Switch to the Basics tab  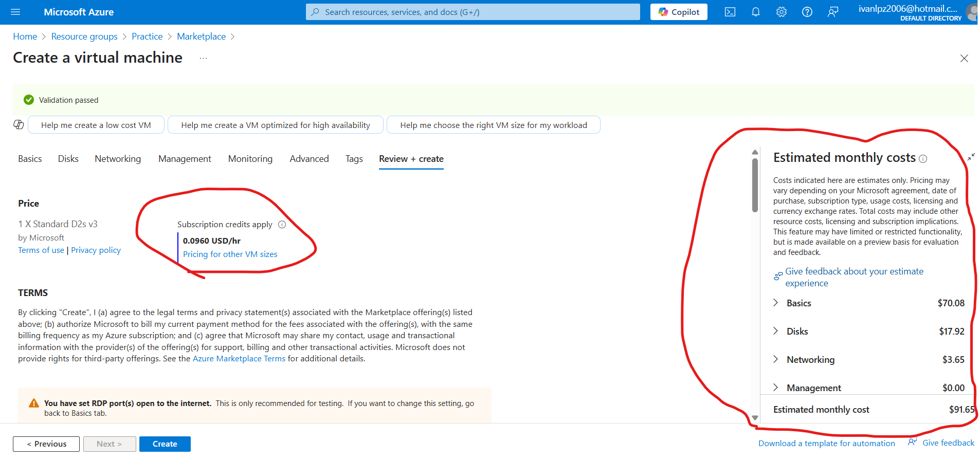tap(30, 159)
